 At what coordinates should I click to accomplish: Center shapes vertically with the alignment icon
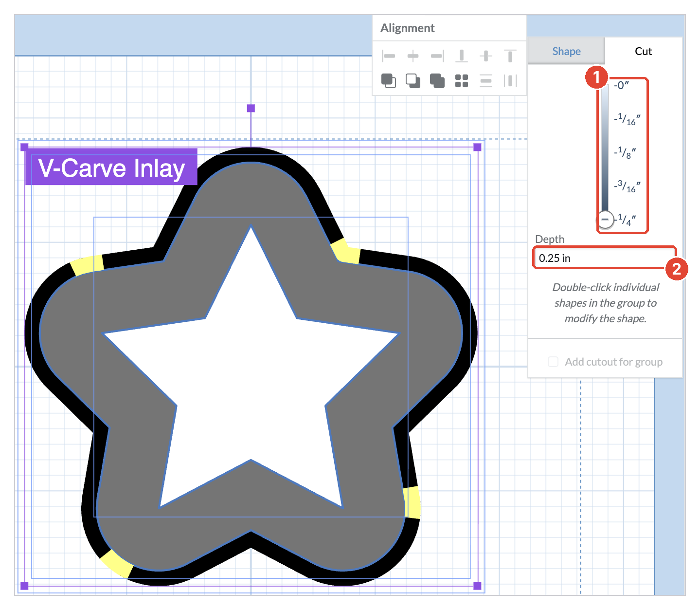coord(486,56)
